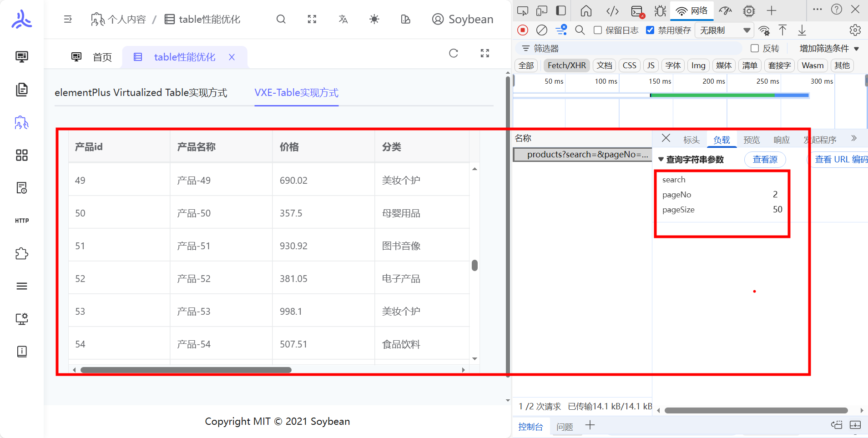The width and height of the screenshot is (868, 438).
Task: Check the 反转 filter checkbox
Action: pos(755,48)
